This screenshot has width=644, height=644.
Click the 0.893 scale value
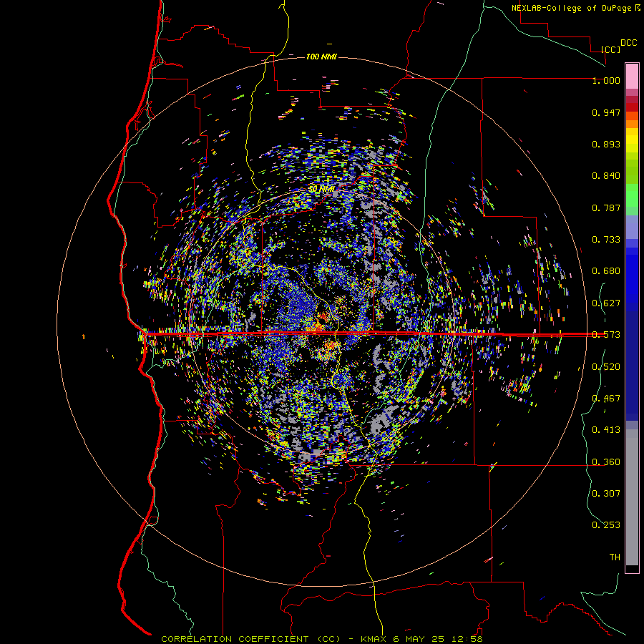coord(606,144)
